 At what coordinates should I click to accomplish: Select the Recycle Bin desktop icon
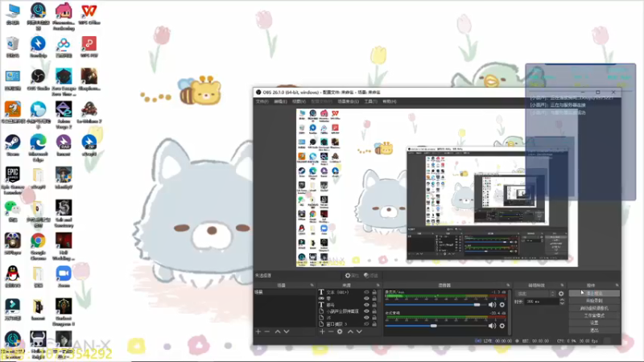[13, 47]
